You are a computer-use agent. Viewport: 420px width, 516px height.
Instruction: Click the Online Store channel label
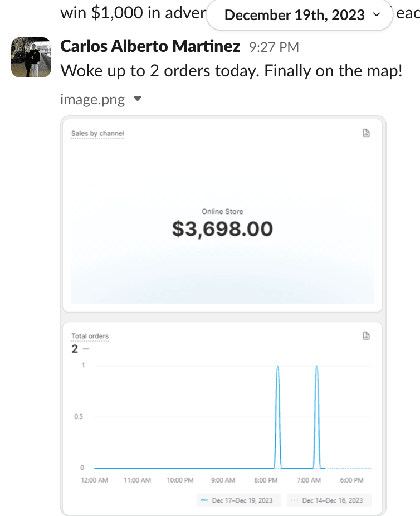point(222,212)
